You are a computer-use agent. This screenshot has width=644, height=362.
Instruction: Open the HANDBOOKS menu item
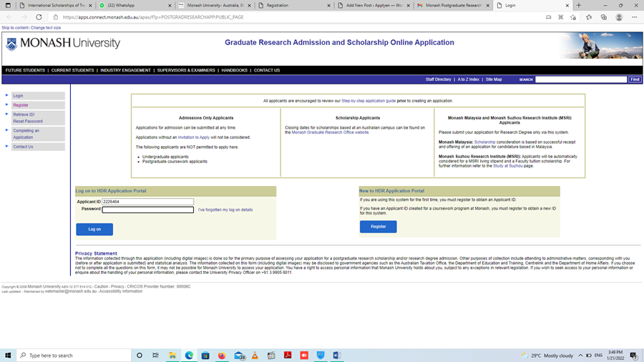[234, 70]
